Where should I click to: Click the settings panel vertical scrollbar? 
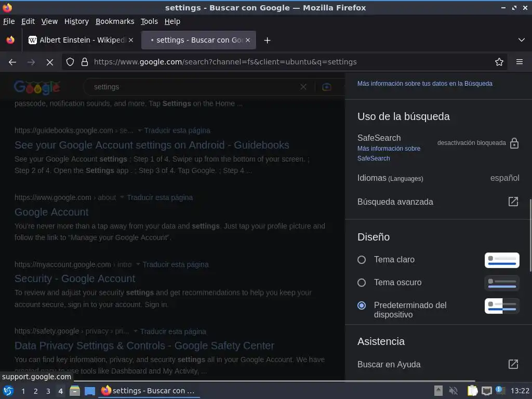(x=530, y=235)
